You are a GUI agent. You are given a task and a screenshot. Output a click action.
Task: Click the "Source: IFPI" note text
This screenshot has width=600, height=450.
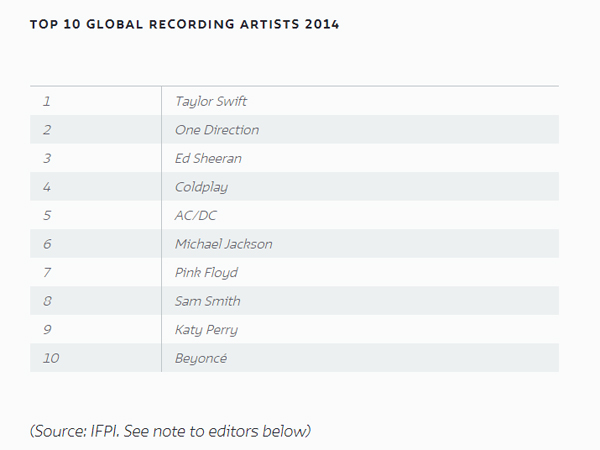tap(171, 431)
